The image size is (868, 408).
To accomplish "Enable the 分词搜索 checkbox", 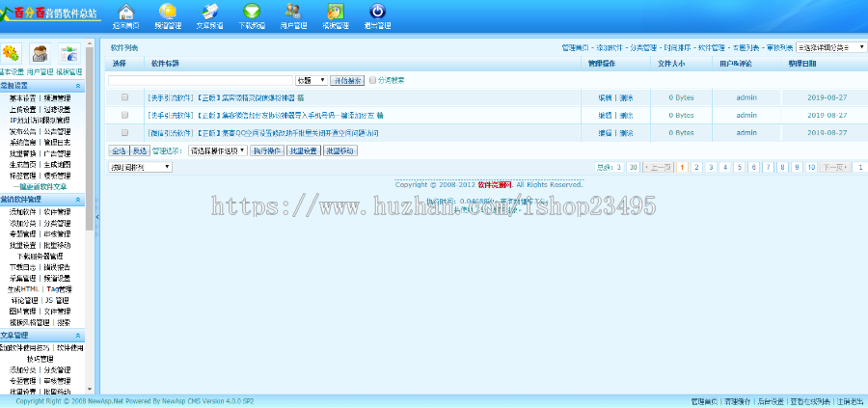I will [372, 80].
